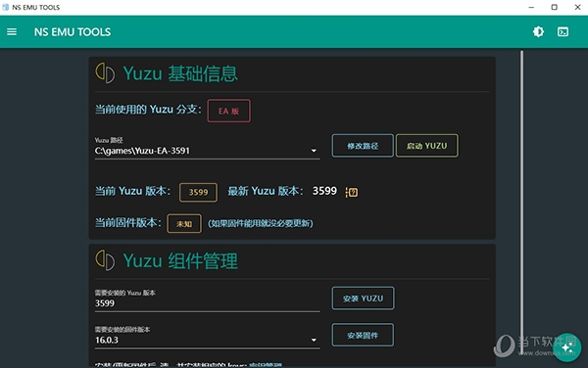
Task: Open the hamburger navigation menu
Action: click(12, 32)
